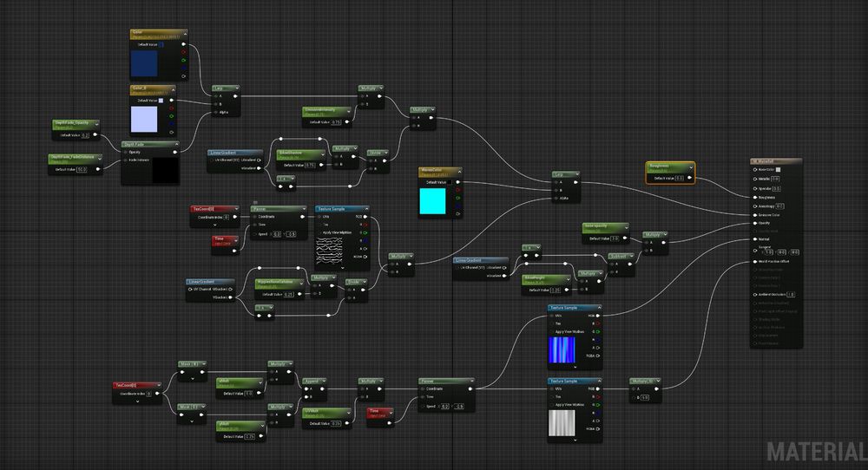Click the gray-striped Texture Sample UVs input pin
Viewport: 868px width, 470px height.
551,388
